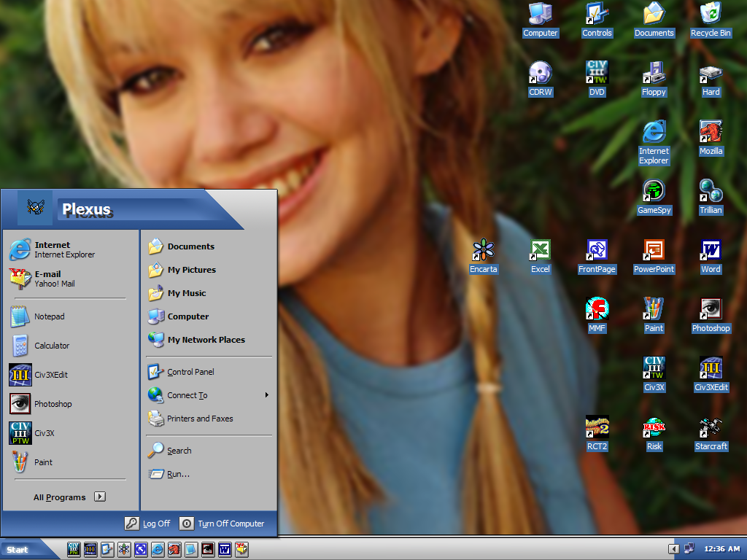Image resolution: width=747 pixels, height=560 pixels.
Task: Launch FrontPage from quick launch bar
Action: point(141,550)
